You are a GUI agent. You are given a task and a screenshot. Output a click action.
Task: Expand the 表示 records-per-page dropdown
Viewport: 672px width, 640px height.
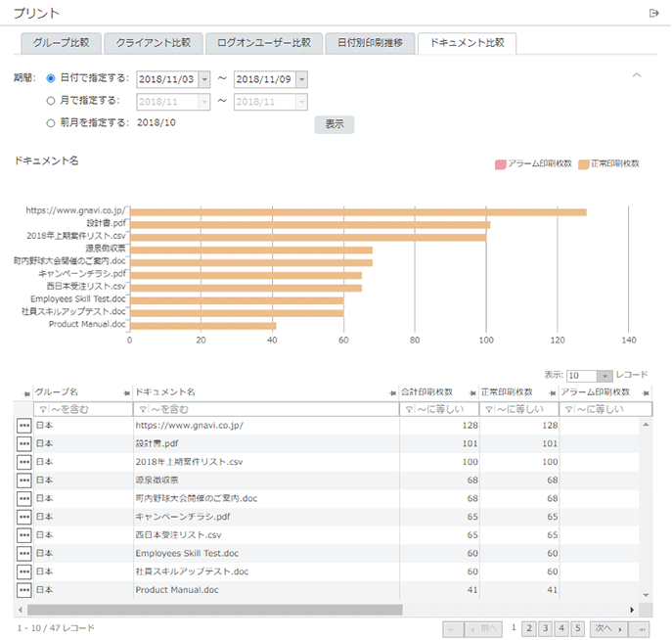click(x=605, y=376)
